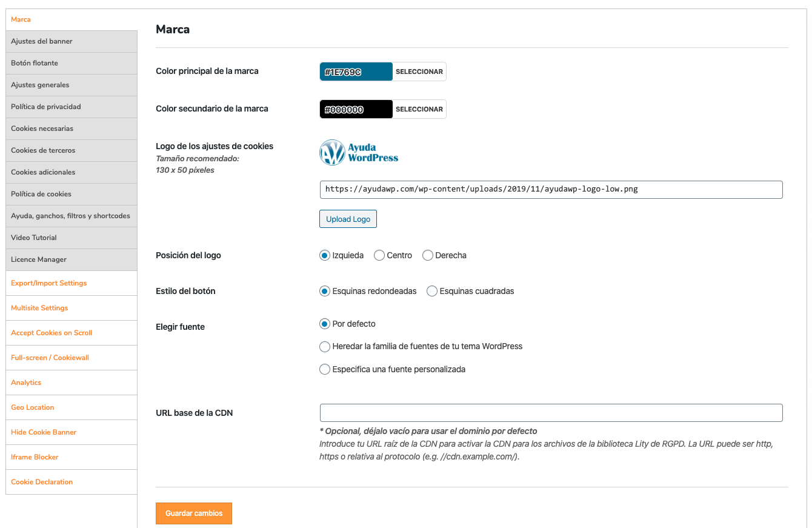Open the Cookies de terceros tab
Viewport: 812px width, 528px height.
click(x=72, y=150)
